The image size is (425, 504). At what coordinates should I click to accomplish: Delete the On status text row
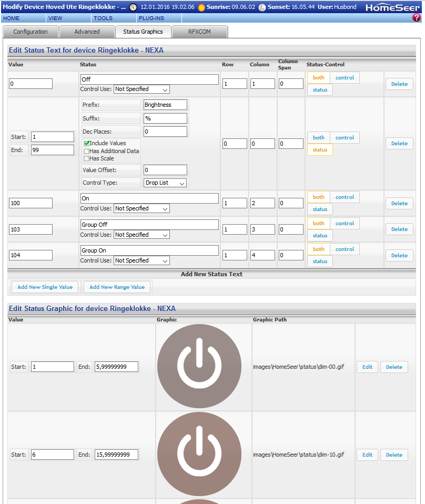[399, 204]
